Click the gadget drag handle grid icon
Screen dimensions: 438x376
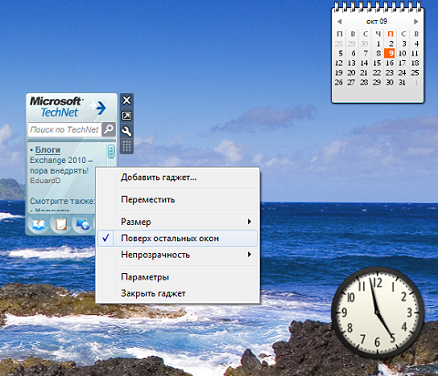tap(127, 146)
